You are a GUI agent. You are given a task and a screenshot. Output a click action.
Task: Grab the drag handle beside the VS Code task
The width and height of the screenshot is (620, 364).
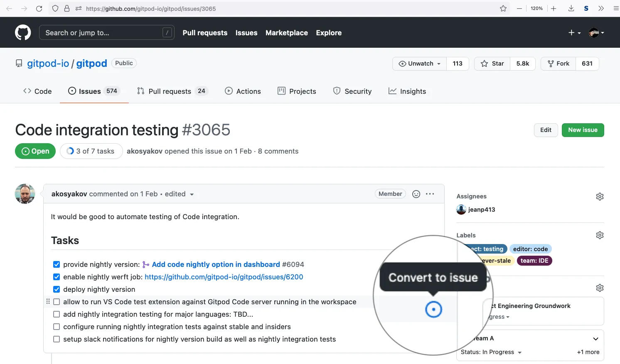48,301
